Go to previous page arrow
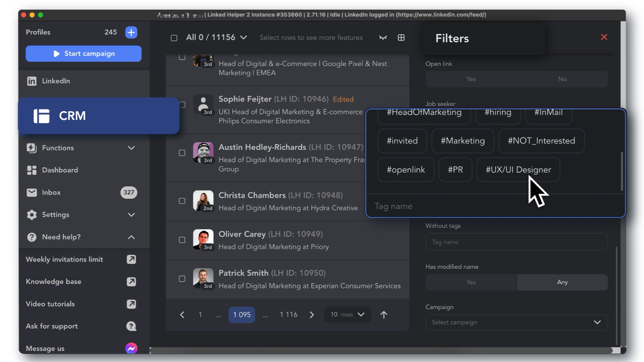This screenshot has height=362, width=644. point(182,315)
